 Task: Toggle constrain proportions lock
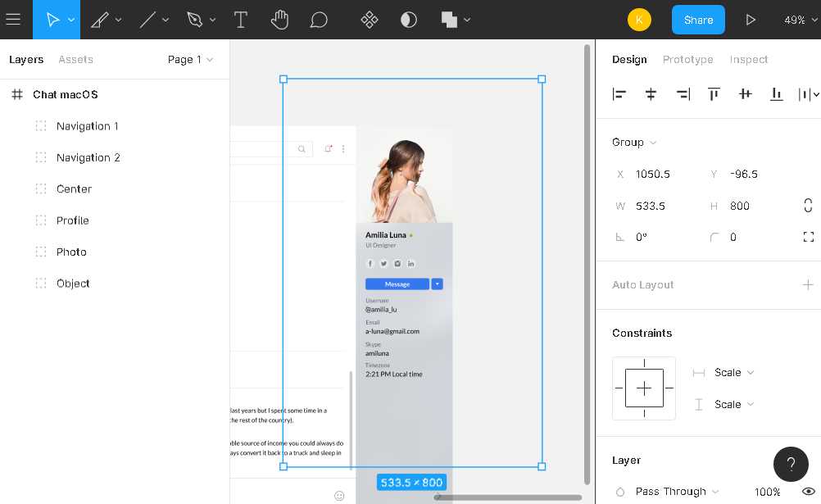pos(808,206)
